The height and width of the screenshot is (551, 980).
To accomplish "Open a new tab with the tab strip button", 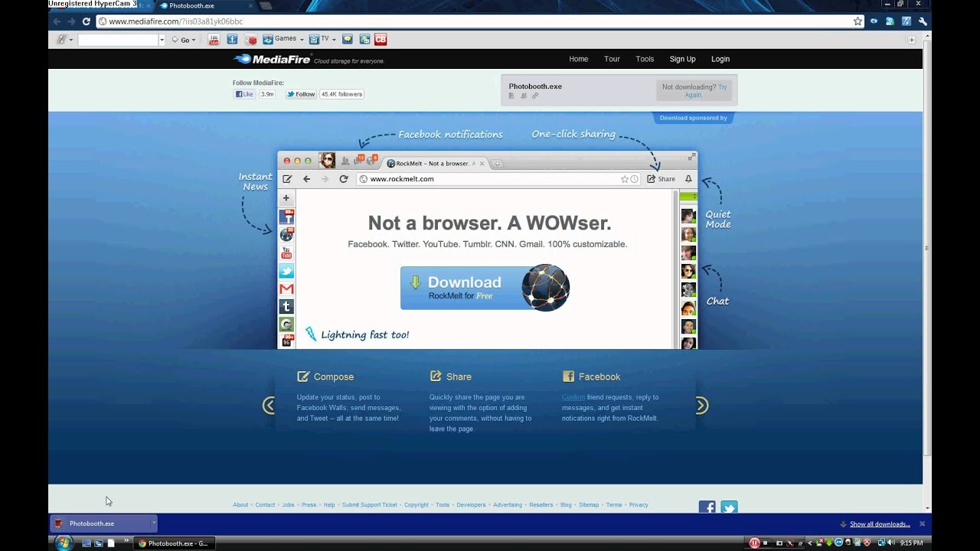I will pyautogui.click(x=266, y=5).
